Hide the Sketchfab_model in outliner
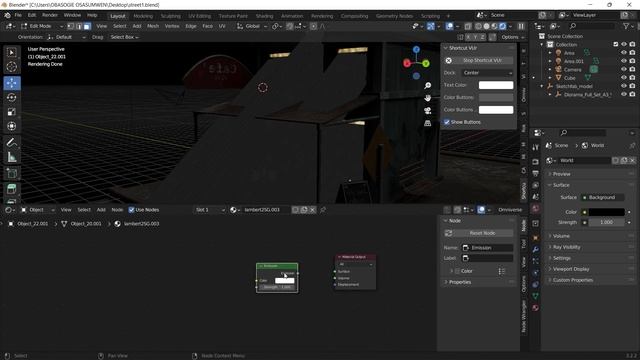 pyautogui.click(x=624, y=86)
